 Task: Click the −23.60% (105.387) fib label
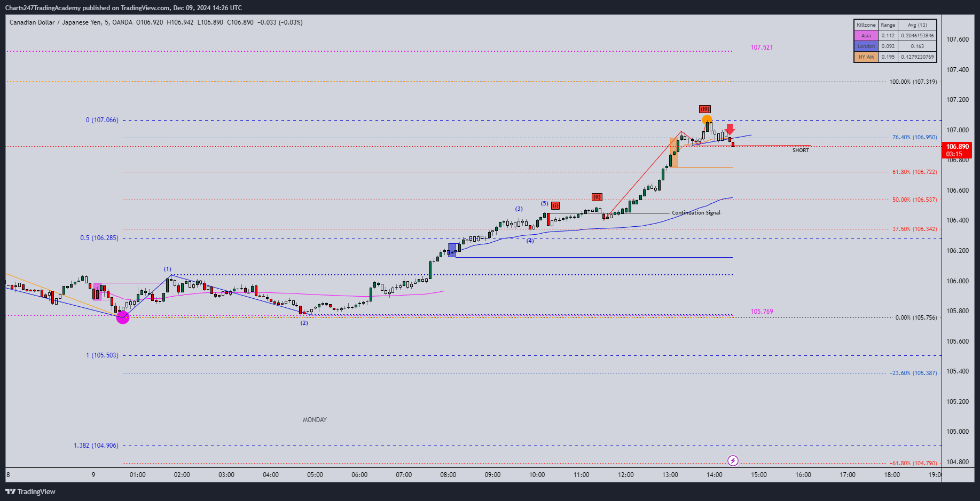pos(913,373)
